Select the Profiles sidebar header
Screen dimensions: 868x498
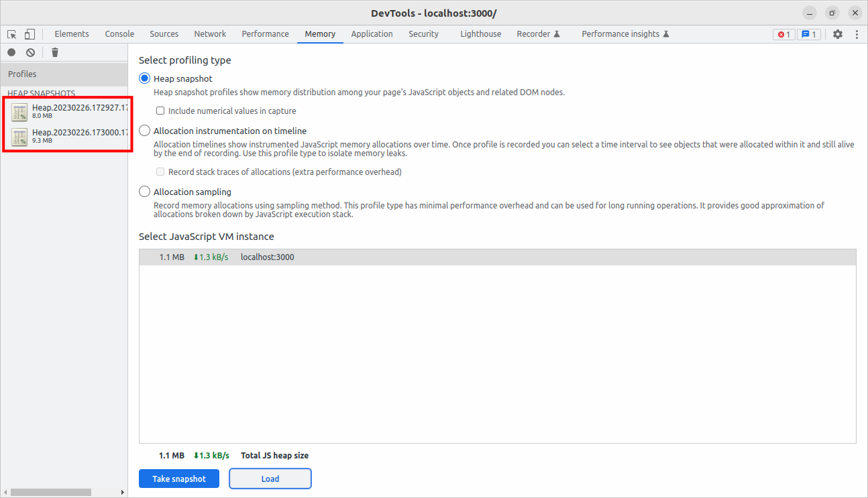tap(64, 74)
